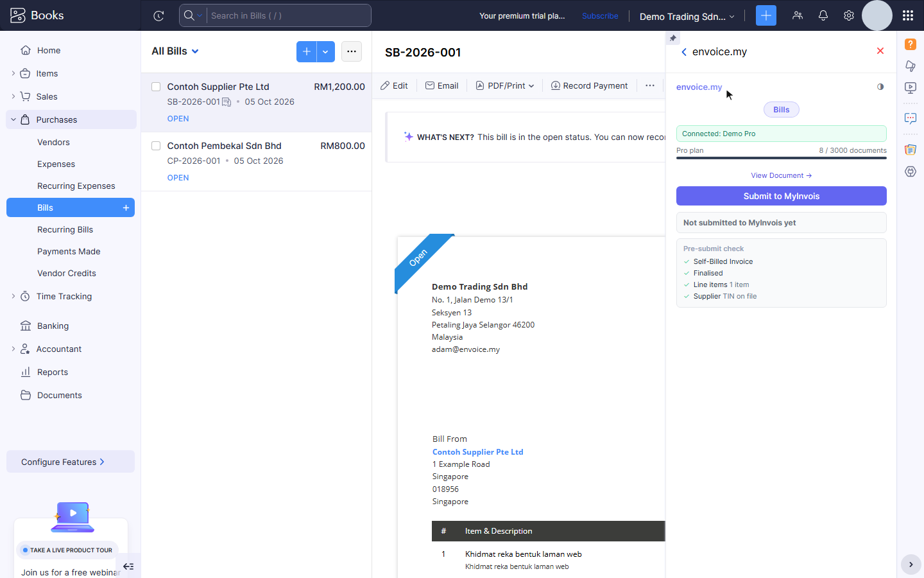Open Vendors in the sidebar
The image size is (924, 578).
53,142
